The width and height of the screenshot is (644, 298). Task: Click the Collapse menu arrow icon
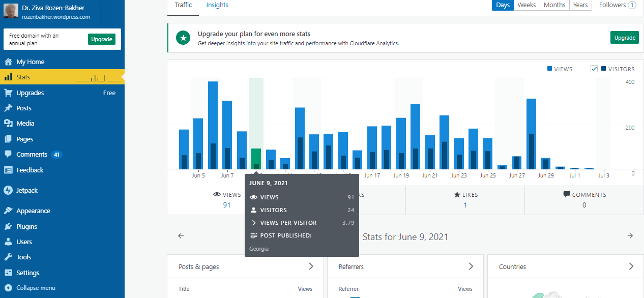pos(8,288)
